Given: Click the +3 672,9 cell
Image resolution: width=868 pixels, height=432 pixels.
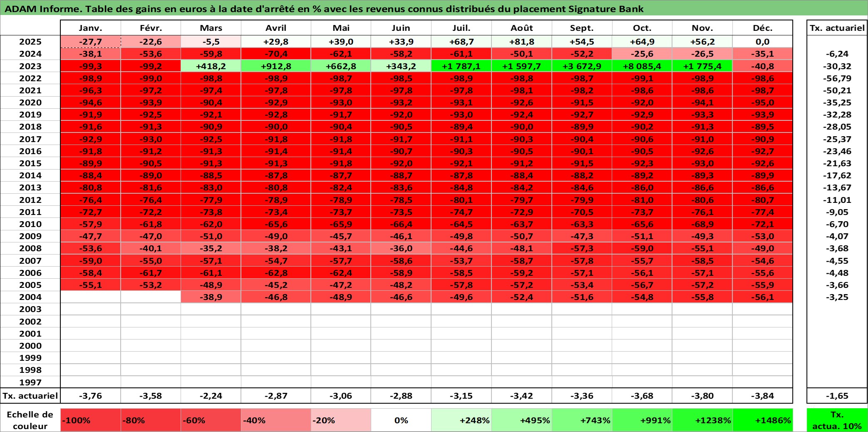Looking at the screenshot, I should [582, 66].
